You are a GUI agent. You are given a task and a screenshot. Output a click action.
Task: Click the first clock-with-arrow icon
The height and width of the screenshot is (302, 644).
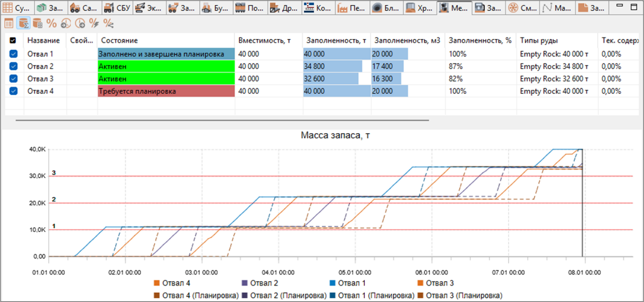click(x=66, y=23)
